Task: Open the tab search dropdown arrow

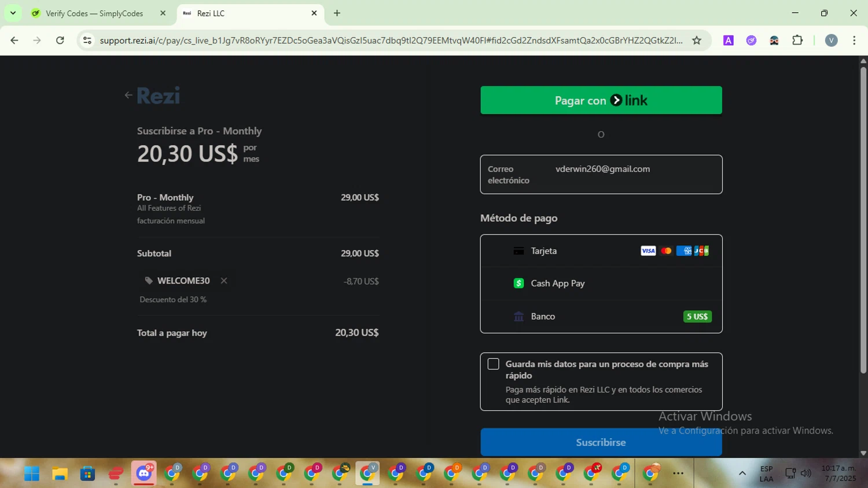Action: (x=13, y=13)
